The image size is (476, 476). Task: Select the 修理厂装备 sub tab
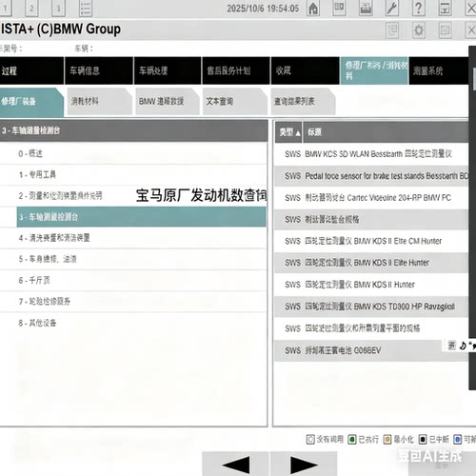click(x=31, y=102)
